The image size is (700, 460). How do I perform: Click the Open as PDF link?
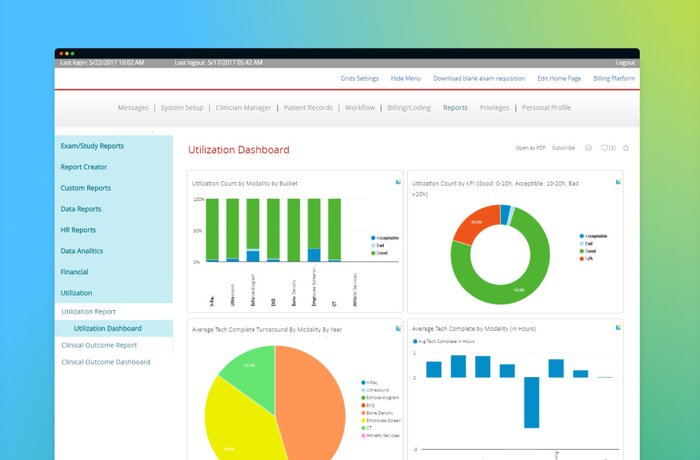[530, 148]
